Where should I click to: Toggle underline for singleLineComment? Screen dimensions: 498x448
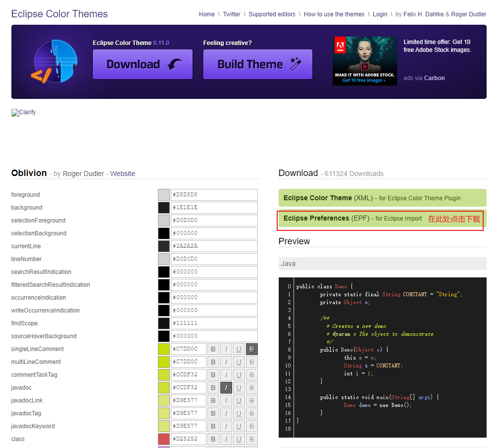coord(239,349)
